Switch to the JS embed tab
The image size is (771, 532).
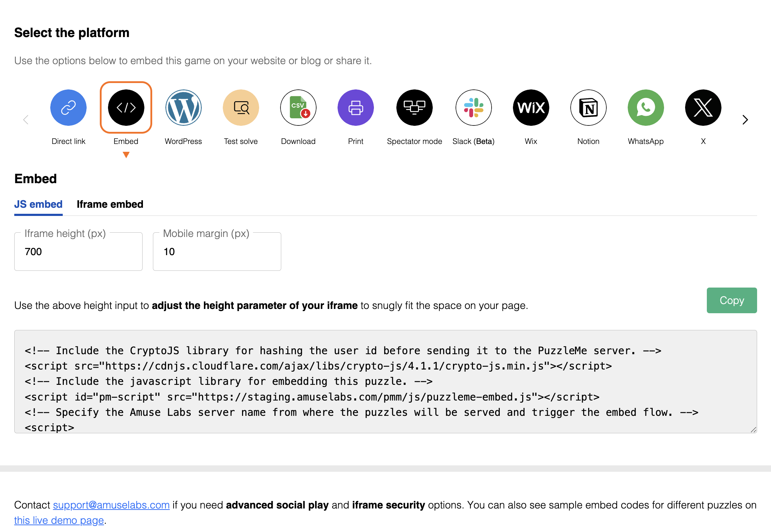[38, 204]
